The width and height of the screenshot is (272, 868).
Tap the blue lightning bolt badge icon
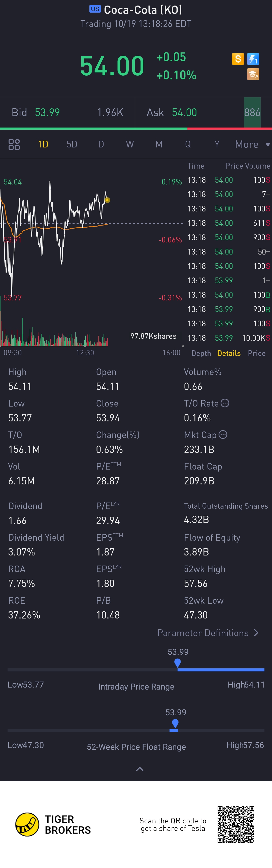[253, 59]
